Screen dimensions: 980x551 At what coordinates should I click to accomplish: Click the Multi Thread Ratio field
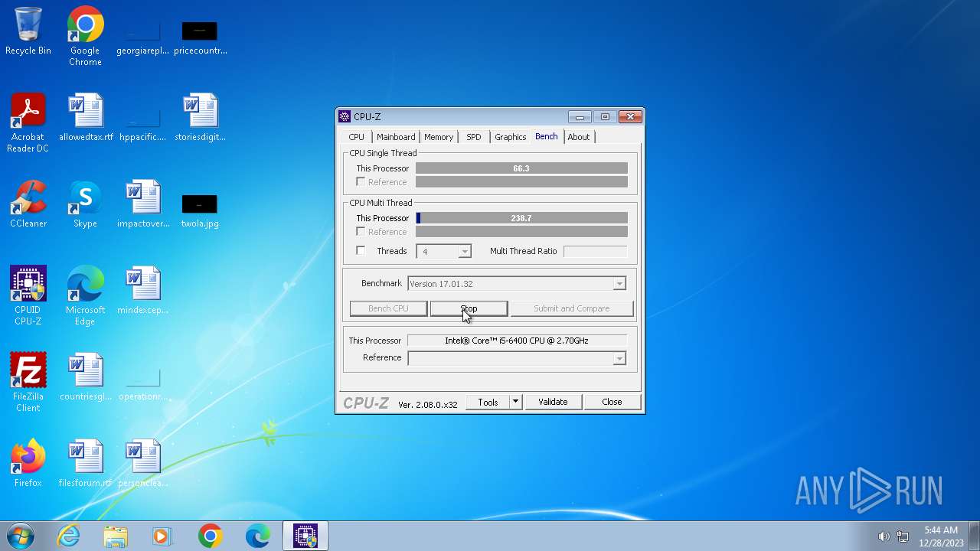(595, 251)
